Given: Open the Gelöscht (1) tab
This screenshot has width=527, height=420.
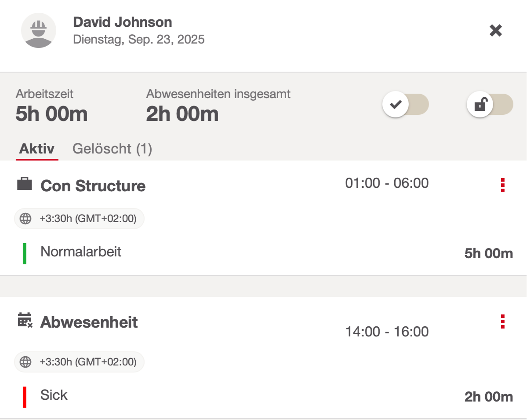Looking at the screenshot, I should coord(112,149).
